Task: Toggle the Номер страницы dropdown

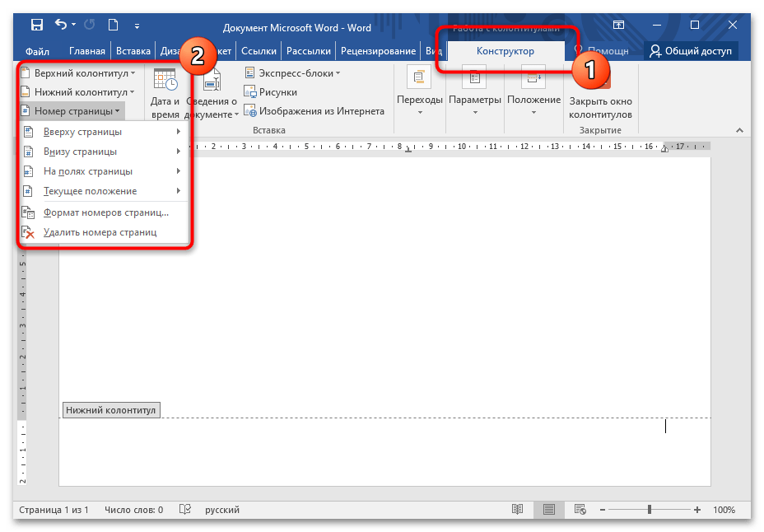Action: tap(72, 111)
